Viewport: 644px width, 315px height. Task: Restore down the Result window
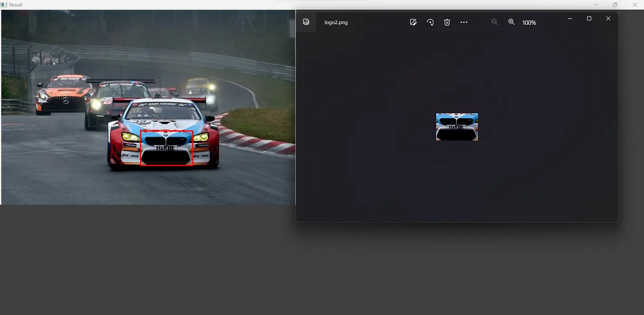pos(614,4)
